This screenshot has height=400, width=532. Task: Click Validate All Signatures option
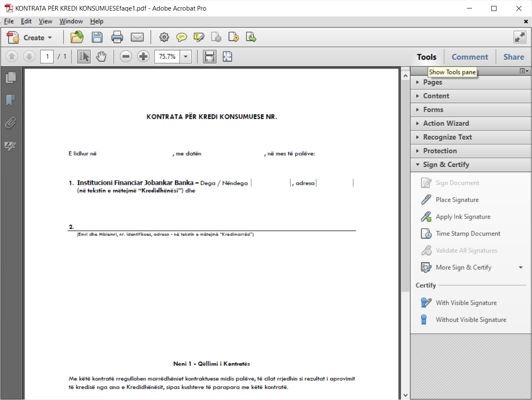tap(459, 250)
